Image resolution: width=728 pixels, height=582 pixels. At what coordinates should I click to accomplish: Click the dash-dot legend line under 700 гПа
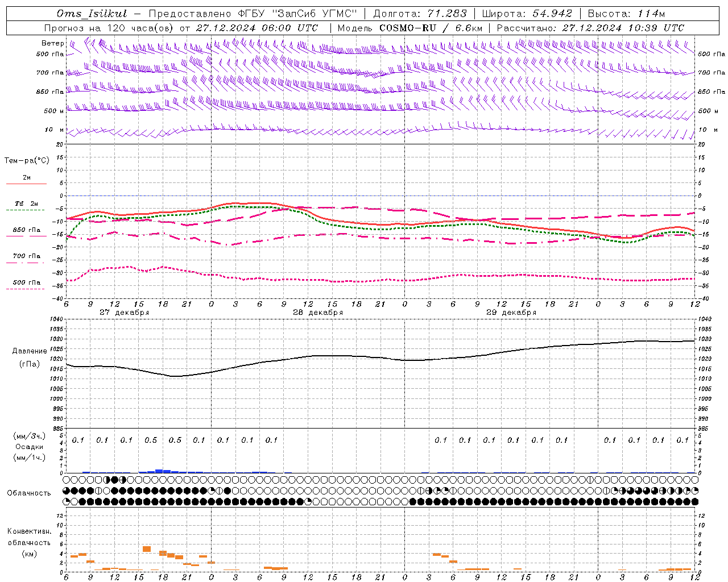(x=26, y=263)
